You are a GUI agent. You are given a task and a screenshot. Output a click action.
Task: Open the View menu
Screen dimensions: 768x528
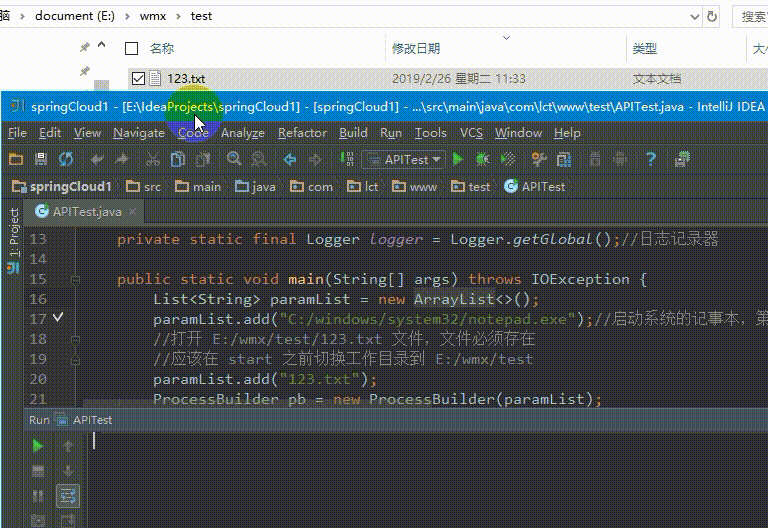[87, 133]
